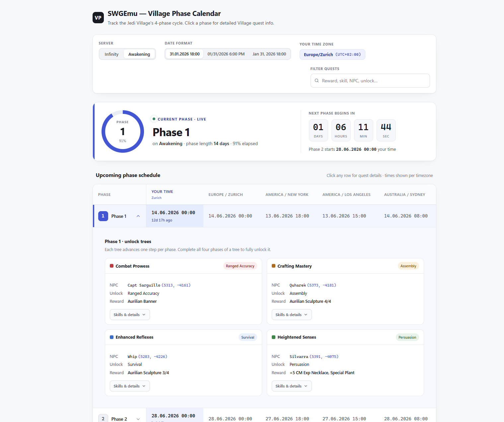Expand Skills & details for Heightened Senses

[292, 386]
